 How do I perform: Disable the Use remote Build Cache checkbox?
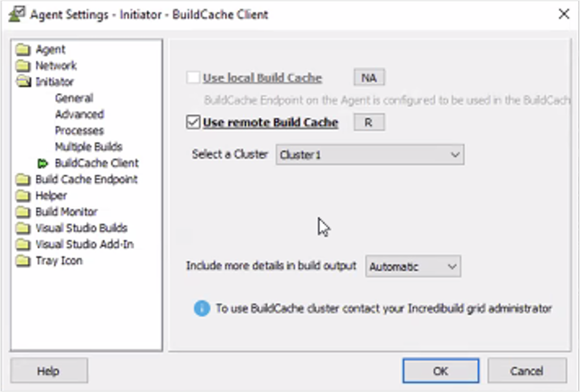point(193,122)
